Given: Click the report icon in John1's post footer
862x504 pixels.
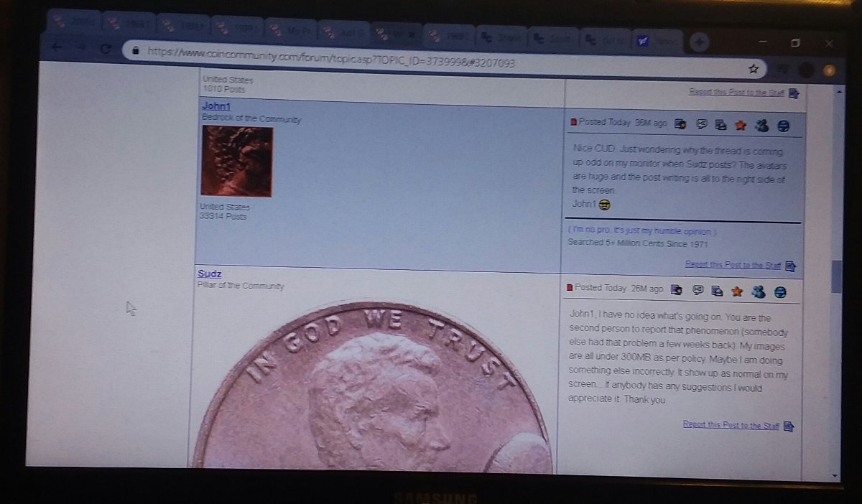Looking at the screenshot, I should [791, 266].
